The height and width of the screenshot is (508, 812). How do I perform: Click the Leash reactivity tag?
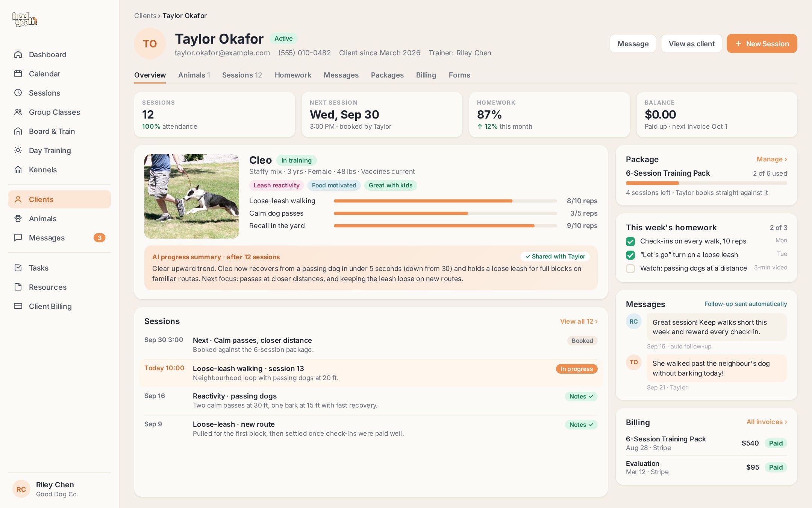click(x=276, y=186)
